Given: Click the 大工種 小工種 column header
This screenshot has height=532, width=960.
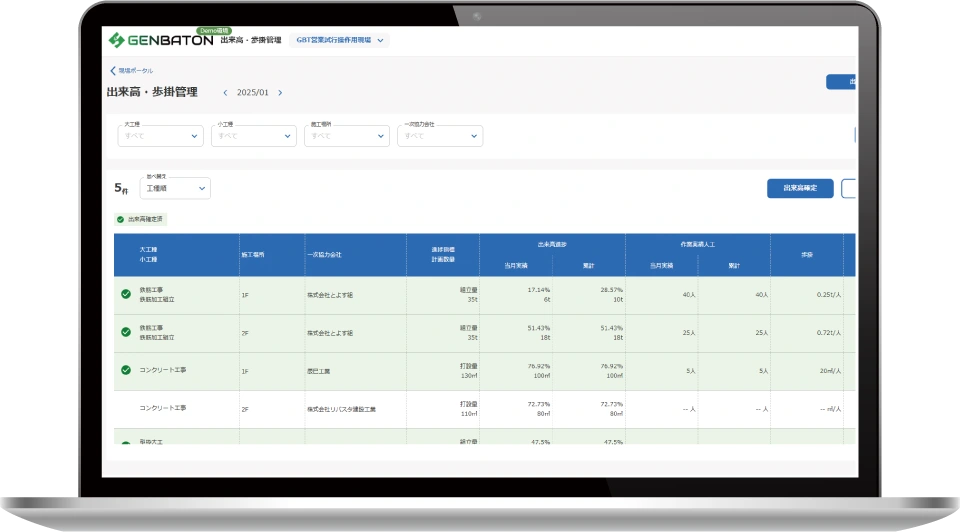Looking at the screenshot, I should 148,255.
